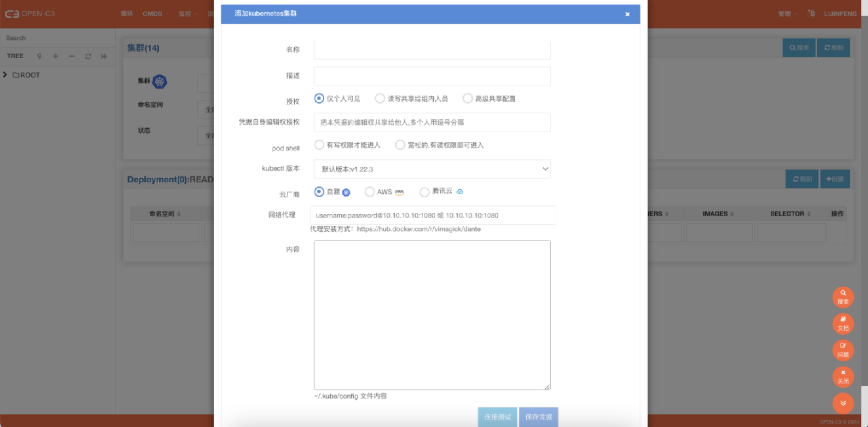Select AWS cloud vendor radio

tap(369, 192)
